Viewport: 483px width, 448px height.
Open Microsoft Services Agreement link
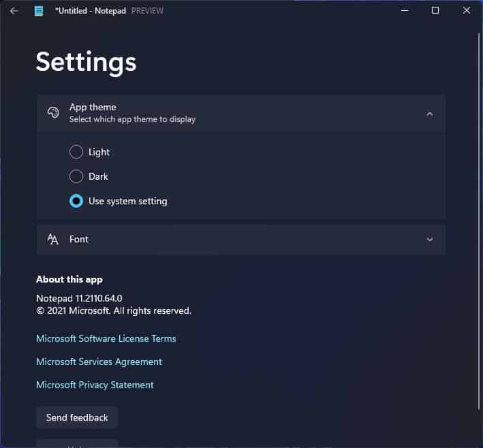pos(99,362)
